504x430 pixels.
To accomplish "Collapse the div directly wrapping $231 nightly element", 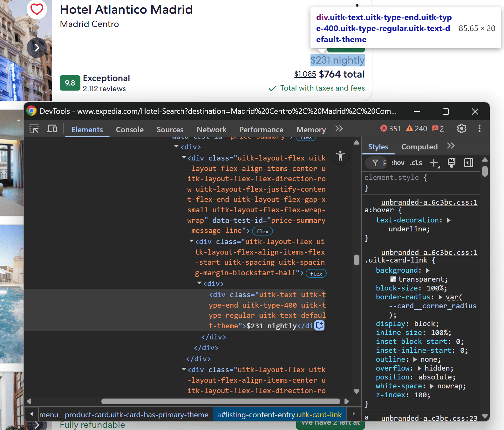I will coord(199,283).
